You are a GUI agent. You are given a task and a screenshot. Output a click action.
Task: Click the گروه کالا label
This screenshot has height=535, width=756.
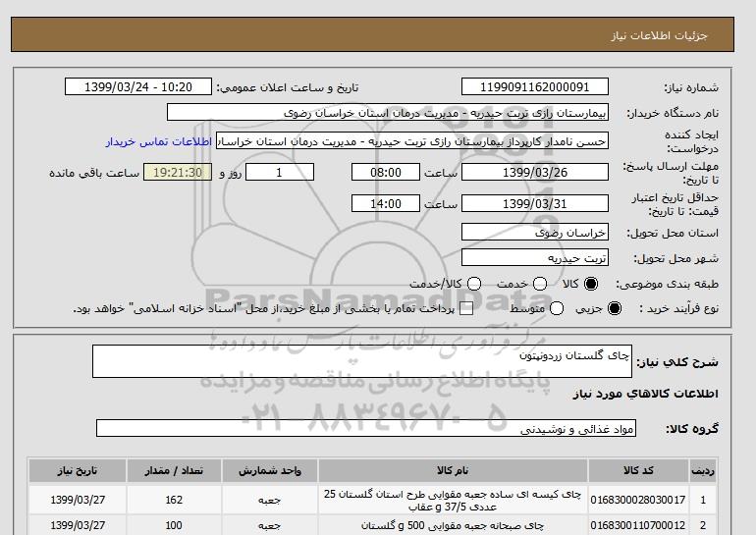[692, 428]
